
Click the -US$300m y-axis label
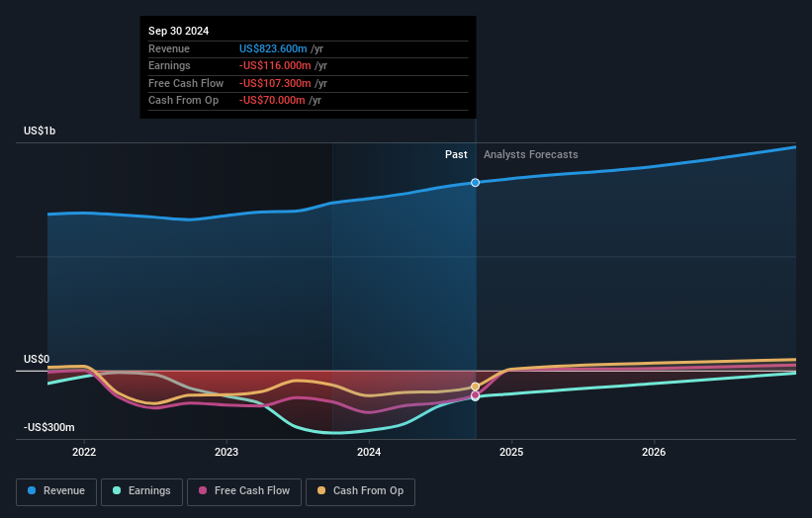pos(48,427)
